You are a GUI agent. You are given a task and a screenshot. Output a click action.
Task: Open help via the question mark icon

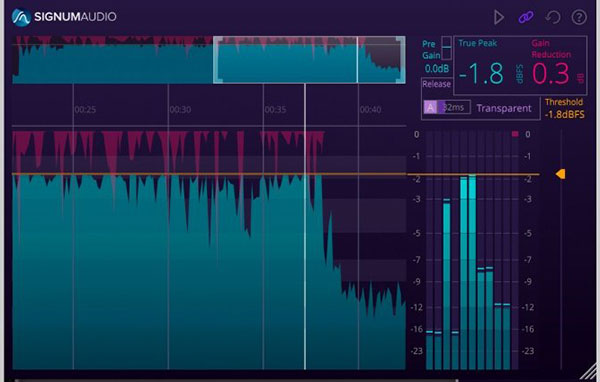tap(579, 17)
